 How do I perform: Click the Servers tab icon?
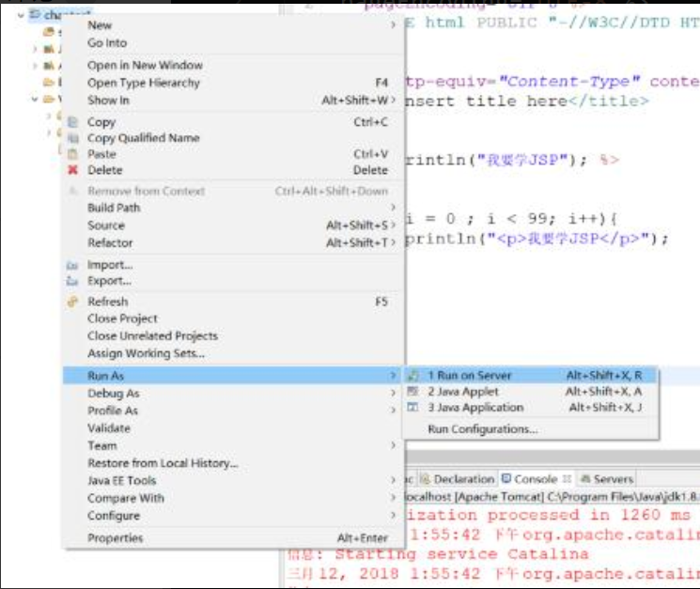pos(585,479)
